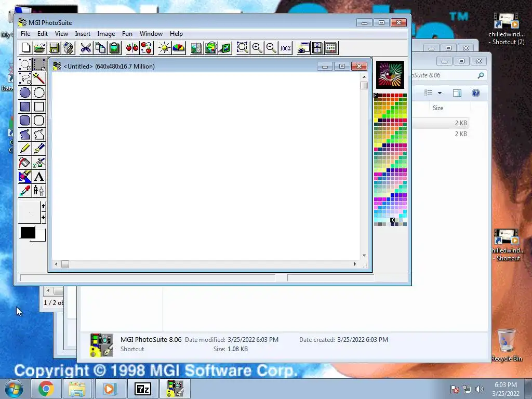Select the pencil drawing tool

click(25, 149)
